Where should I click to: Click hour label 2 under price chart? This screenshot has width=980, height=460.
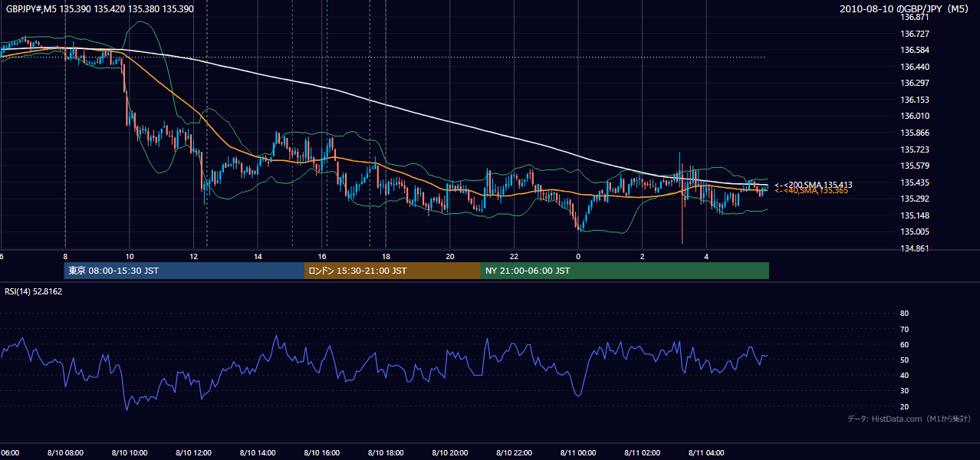pyautogui.click(x=643, y=256)
